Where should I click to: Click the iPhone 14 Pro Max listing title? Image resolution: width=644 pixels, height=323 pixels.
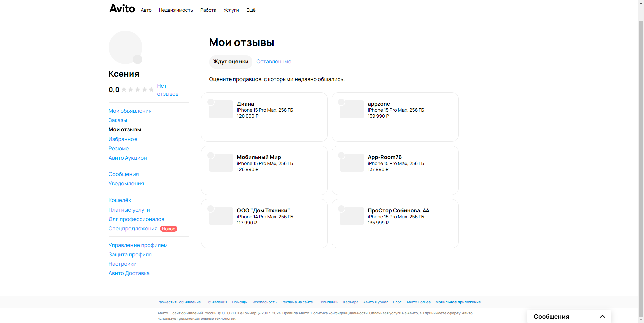(x=265, y=217)
